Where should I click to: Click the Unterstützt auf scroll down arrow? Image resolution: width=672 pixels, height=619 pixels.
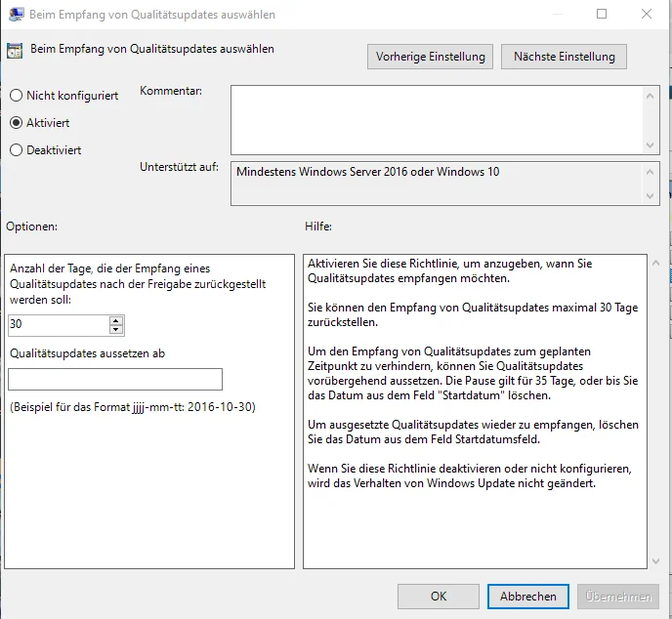[651, 196]
